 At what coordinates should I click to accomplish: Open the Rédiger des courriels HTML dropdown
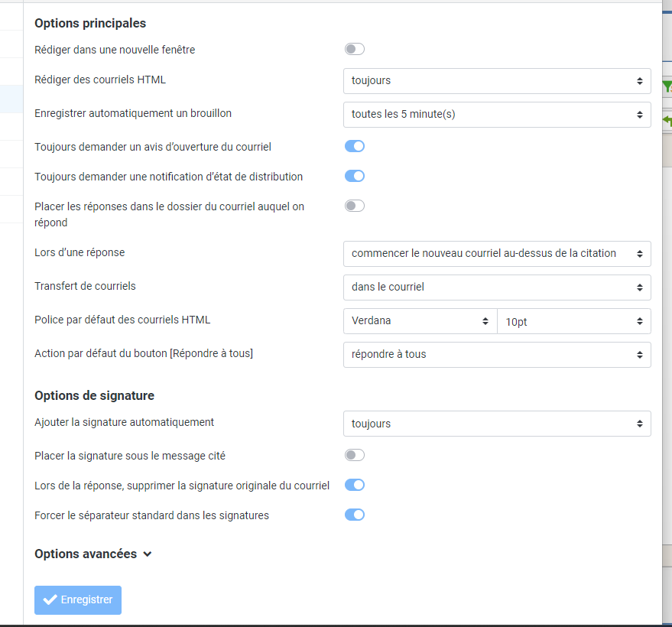(497, 80)
